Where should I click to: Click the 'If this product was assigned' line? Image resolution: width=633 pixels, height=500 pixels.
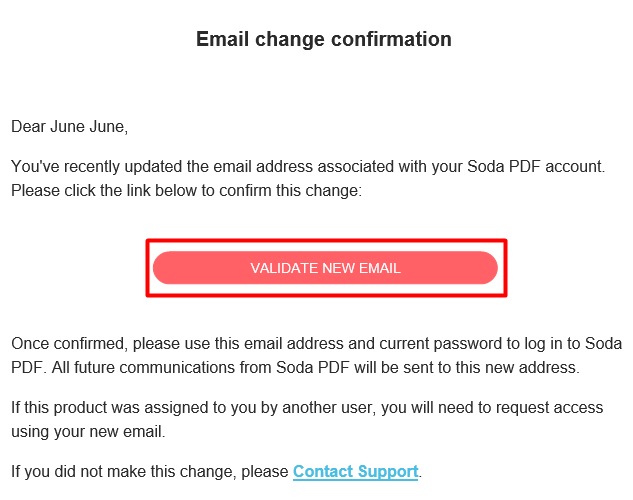[307, 408]
